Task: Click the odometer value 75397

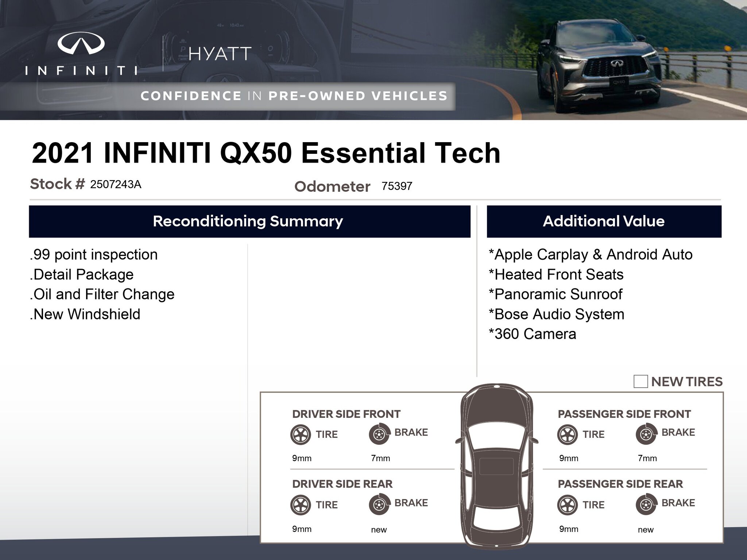Action: pyautogui.click(x=397, y=186)
